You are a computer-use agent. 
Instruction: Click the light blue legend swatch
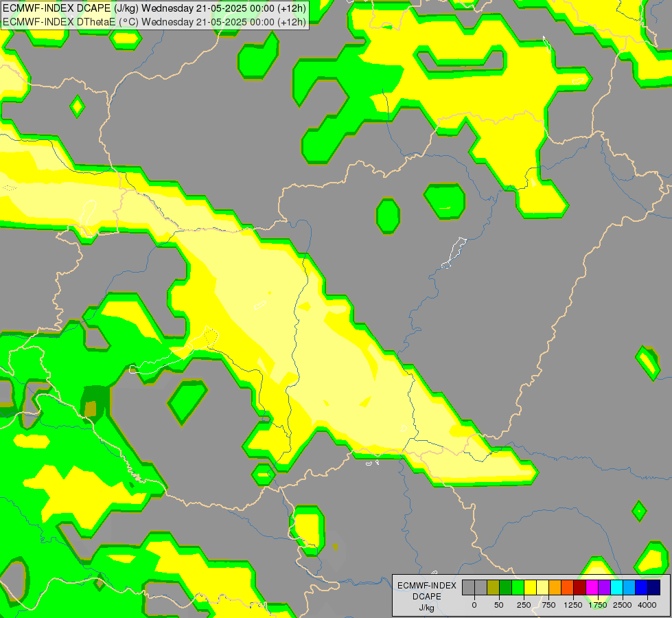(x=629, y=587)
